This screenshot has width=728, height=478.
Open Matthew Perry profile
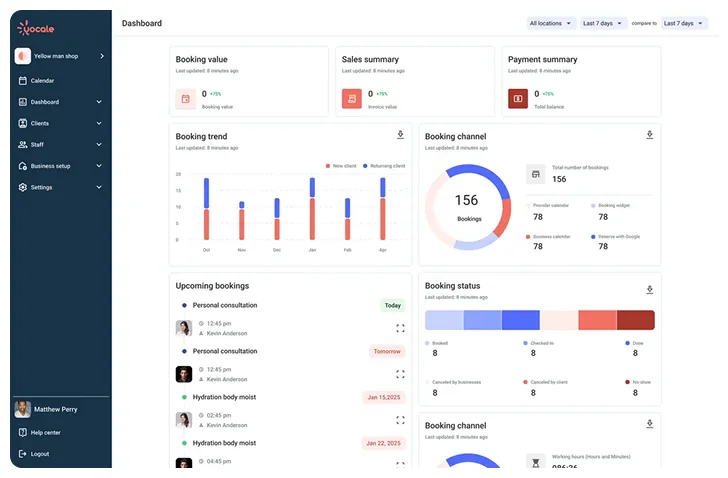pyautogui.click(x=55, y=410)
